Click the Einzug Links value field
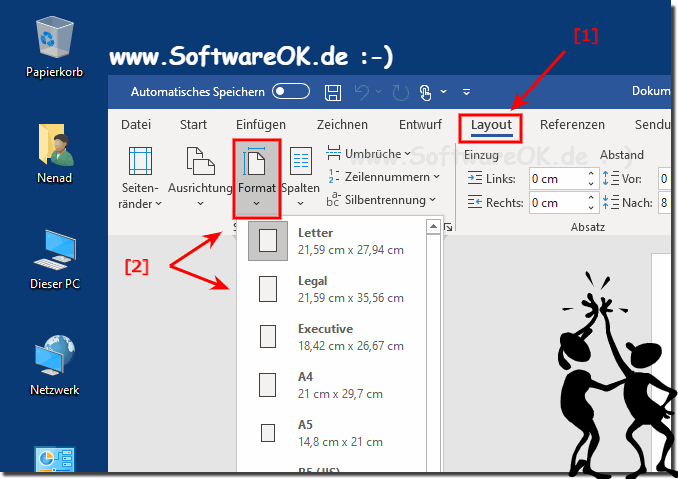678x479 pixels. coord(558,179)
